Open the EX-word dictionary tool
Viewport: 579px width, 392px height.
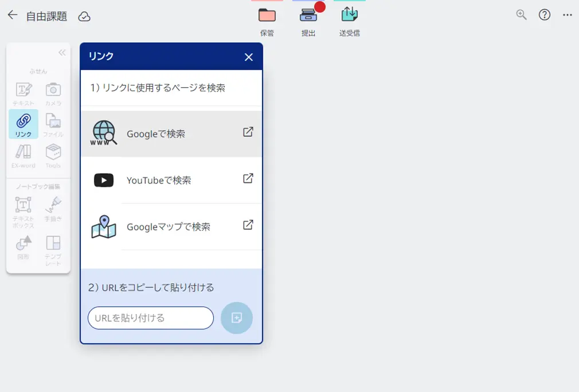23,156
